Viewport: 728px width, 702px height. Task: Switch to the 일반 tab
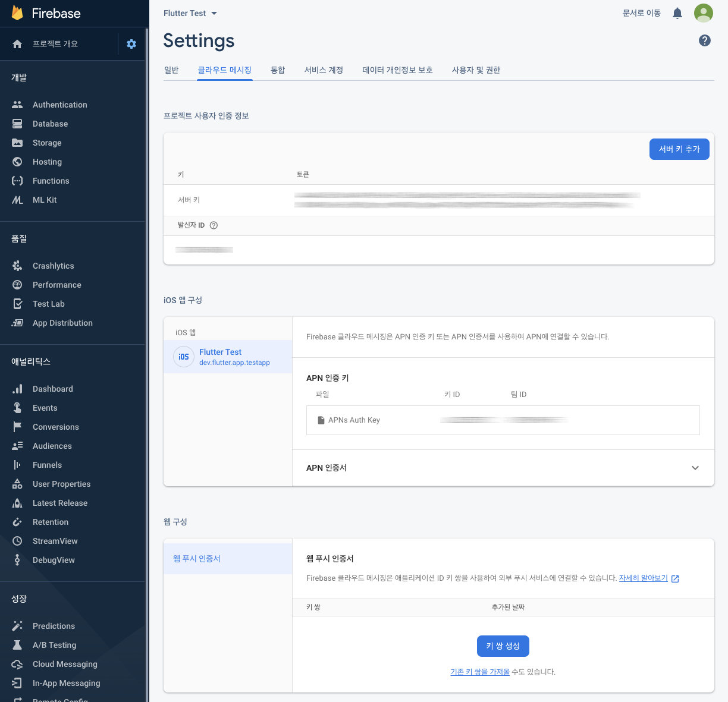171,70
